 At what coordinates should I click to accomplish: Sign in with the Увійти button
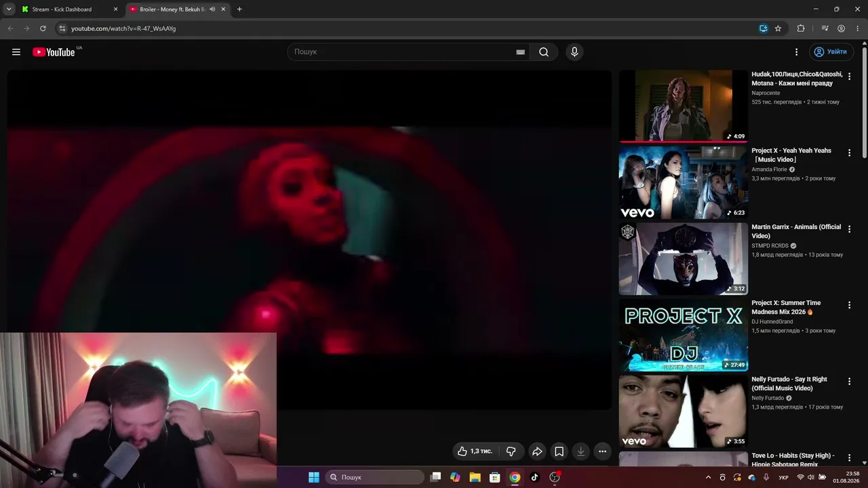[x=831, y=52]
